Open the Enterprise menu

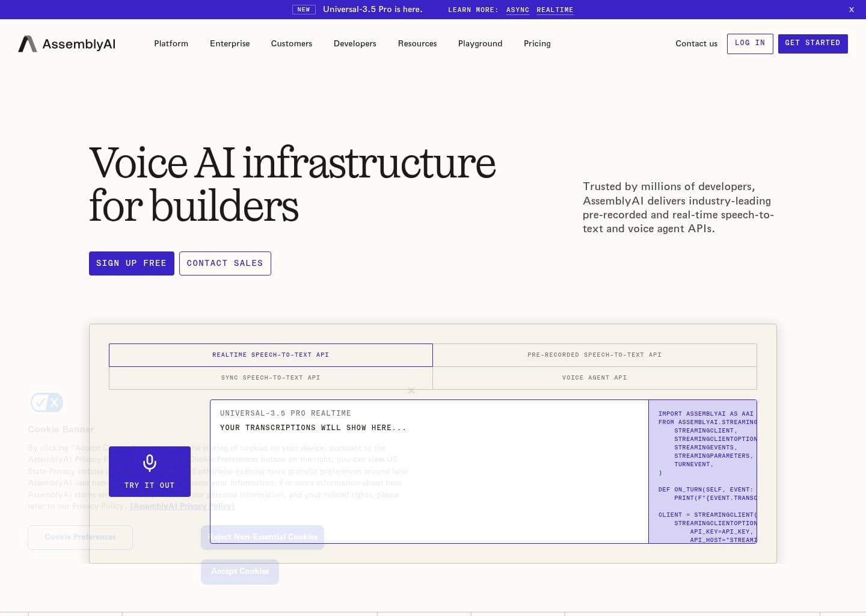click(230, 43)
